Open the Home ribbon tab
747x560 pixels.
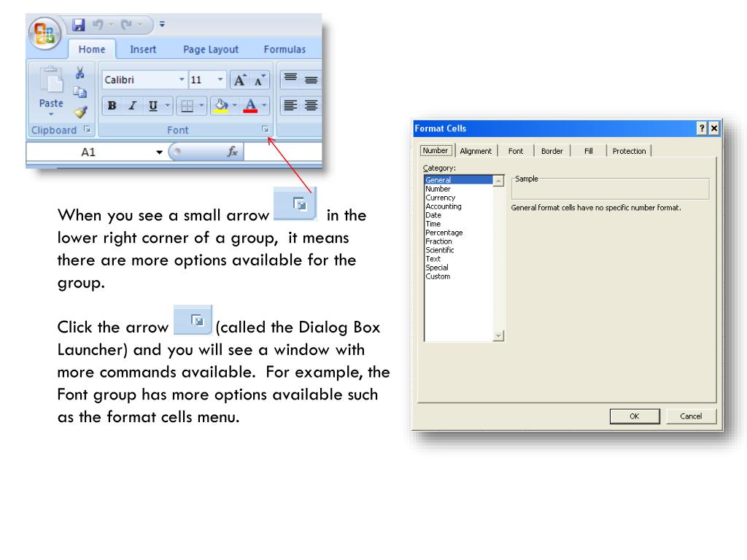(x=92, y=49)
